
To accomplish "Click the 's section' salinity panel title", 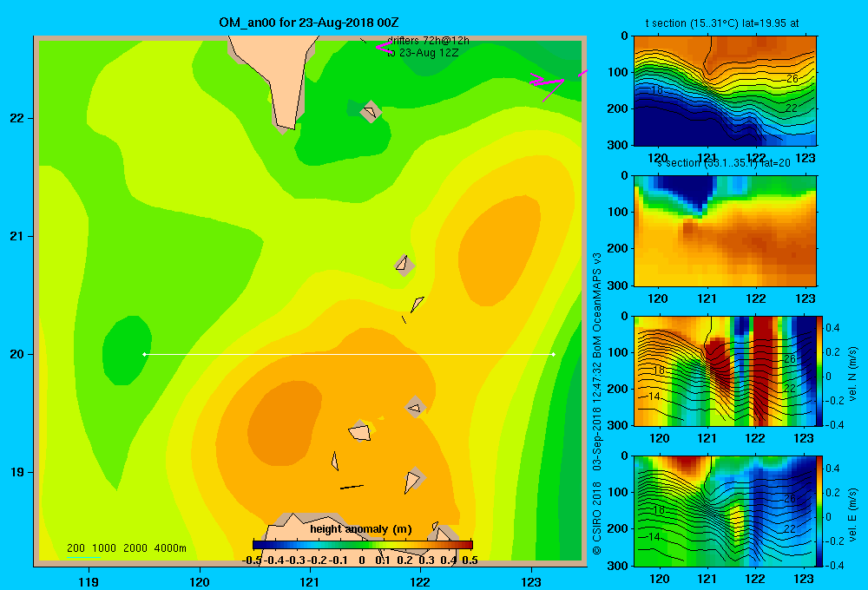I will 725,163.
